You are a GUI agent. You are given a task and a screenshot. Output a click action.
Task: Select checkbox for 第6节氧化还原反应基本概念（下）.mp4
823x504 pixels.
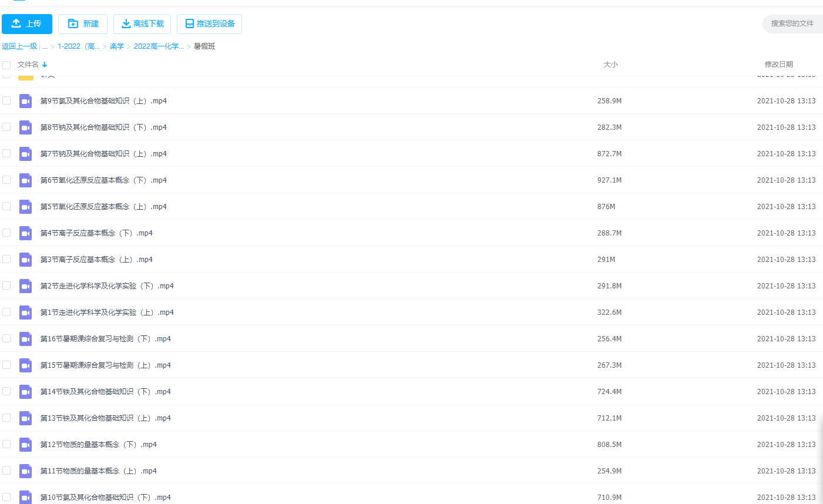coord(6,180)
